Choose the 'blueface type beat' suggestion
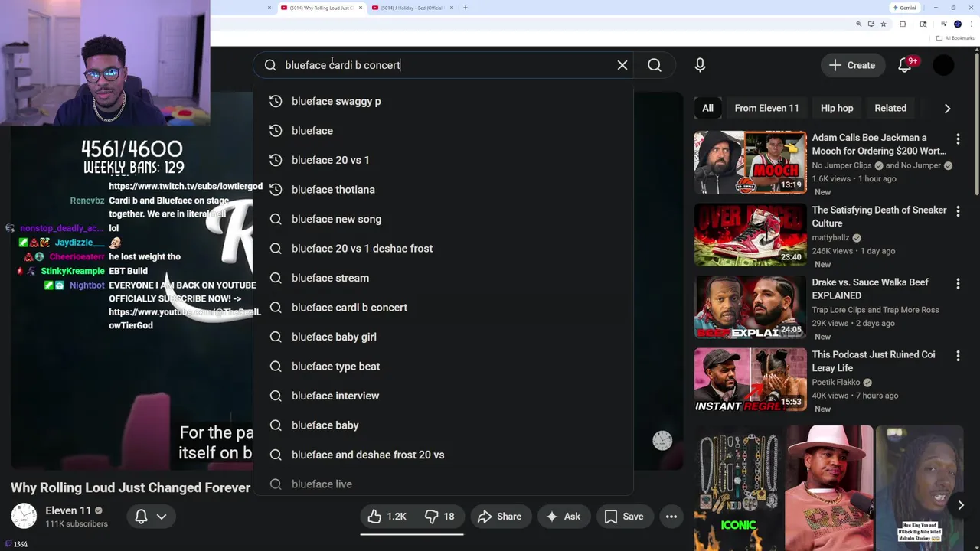This screenshot has width=980, height=551. click(x=443, y=367)
